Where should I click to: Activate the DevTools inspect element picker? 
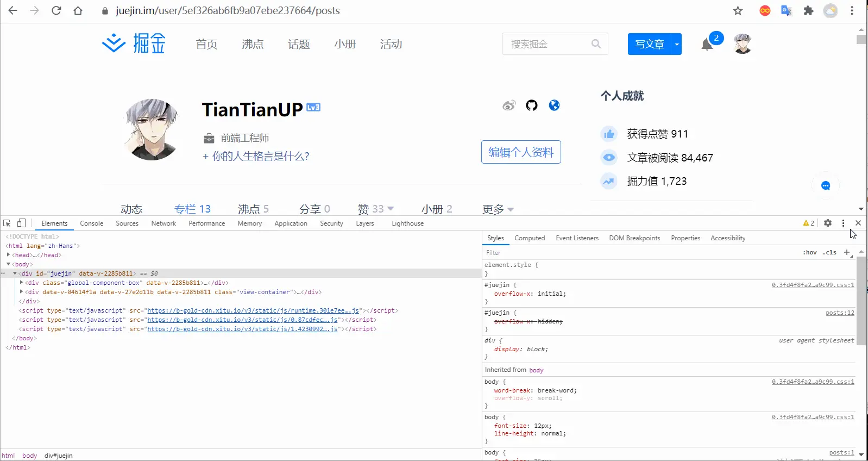[7, 223]
